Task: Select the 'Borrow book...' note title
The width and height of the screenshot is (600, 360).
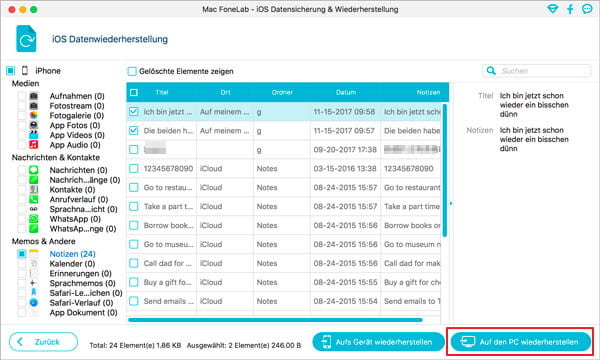Action: tap(168, 225)
